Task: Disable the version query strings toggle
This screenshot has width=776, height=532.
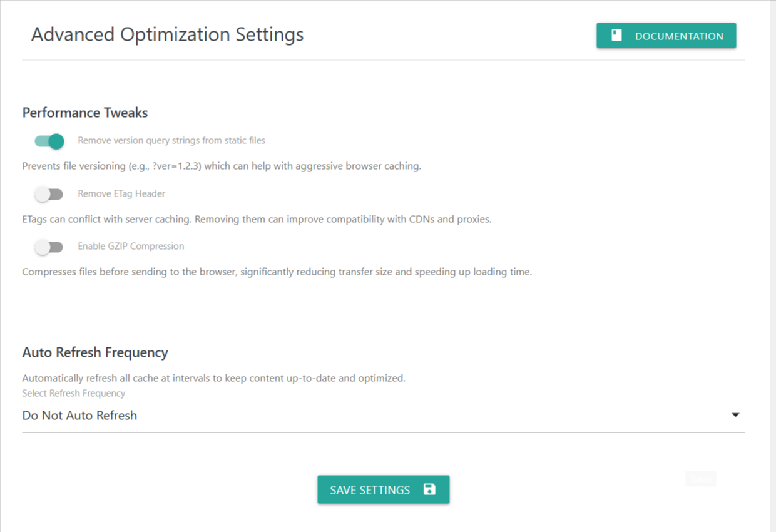Action: (x=49, y=141)
